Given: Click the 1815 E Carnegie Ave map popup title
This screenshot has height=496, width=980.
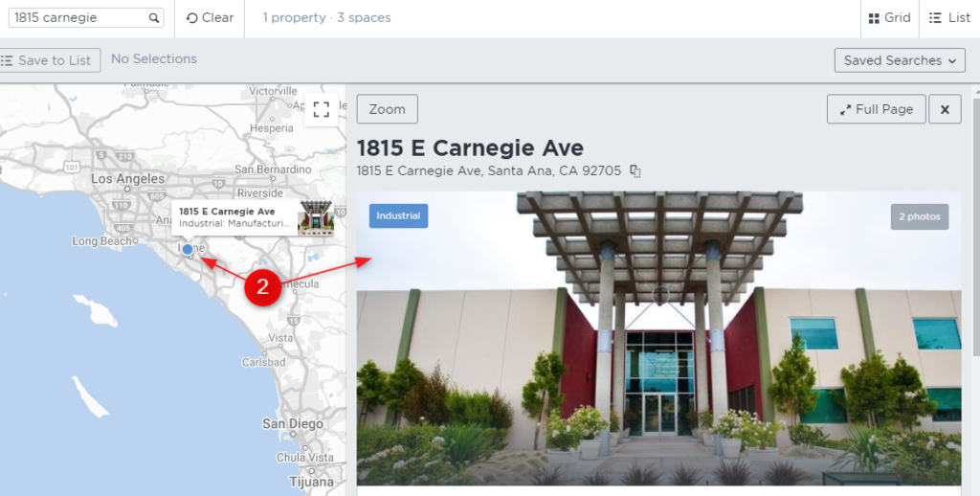Looking at the screenshot, I should (x=227, y=212).
